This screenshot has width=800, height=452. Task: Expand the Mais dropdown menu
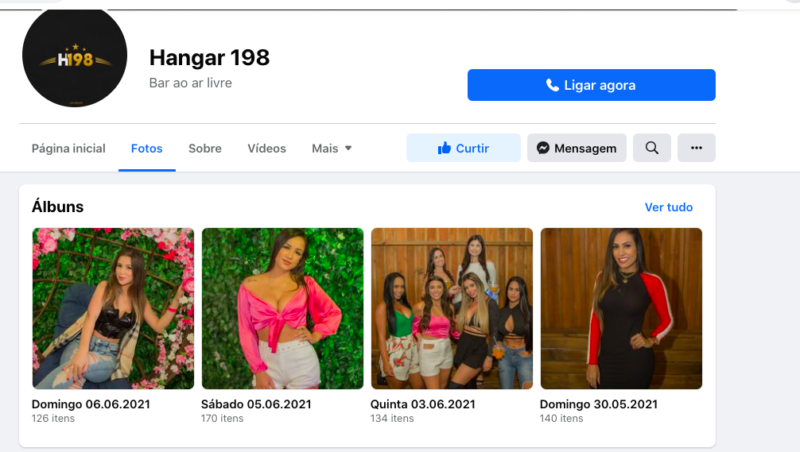pyautogui.click(x=332, y=148)
